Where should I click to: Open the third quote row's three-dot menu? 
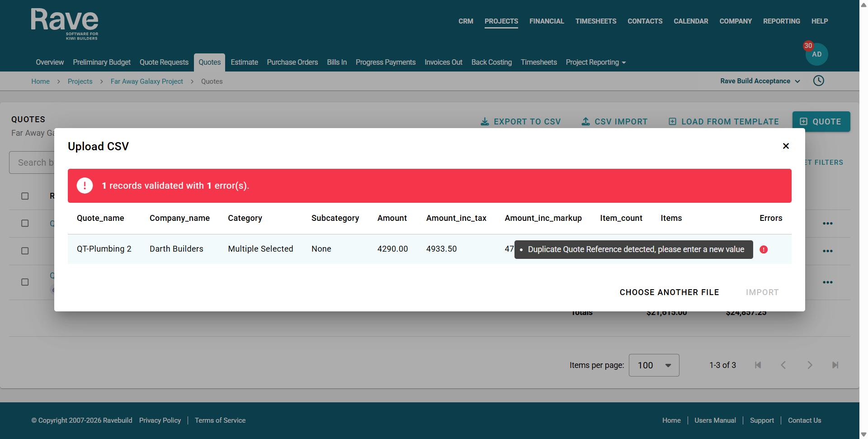pos(828,282)
